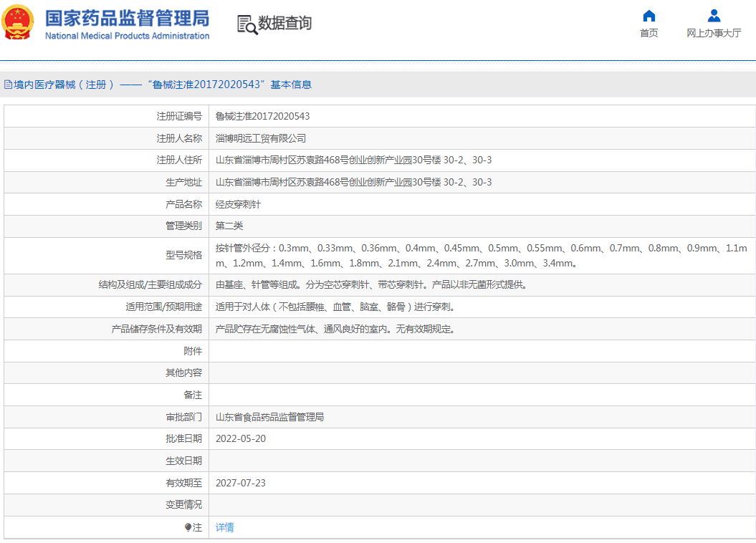Click the national emblem logo
Image resolution: width=756 pixels, height=543 pixels.
click(x=18, y=22)
